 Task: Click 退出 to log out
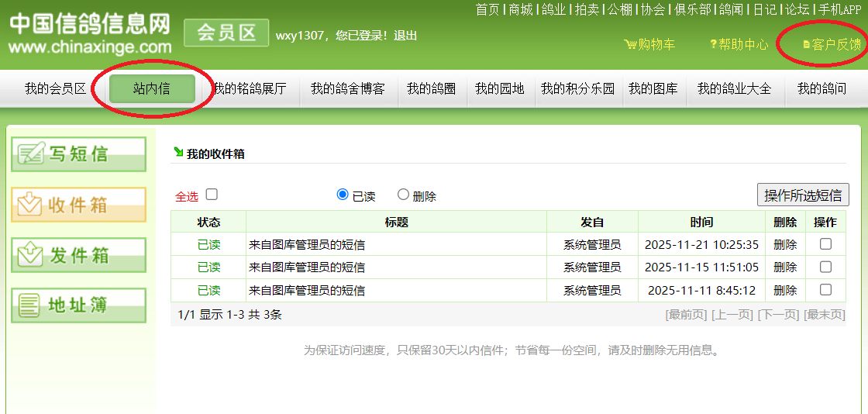(405, 36)
